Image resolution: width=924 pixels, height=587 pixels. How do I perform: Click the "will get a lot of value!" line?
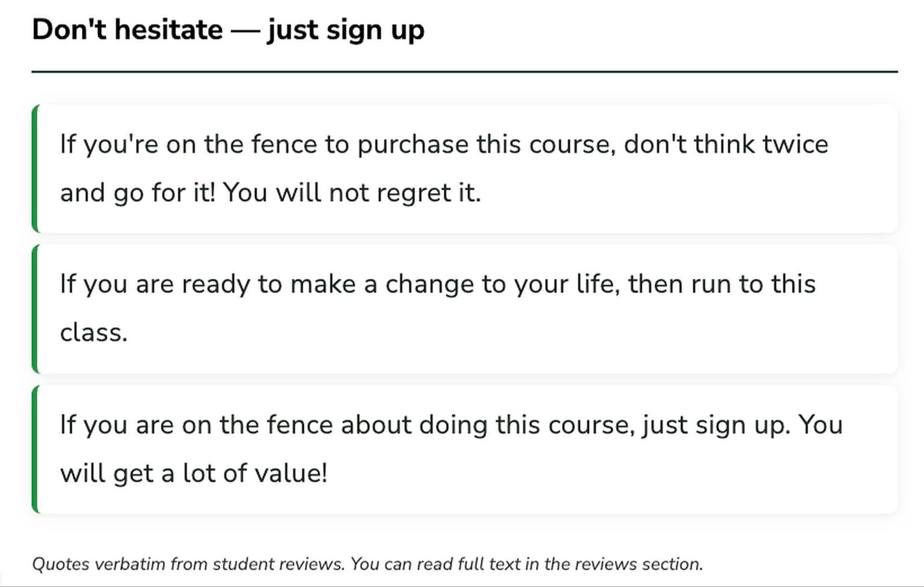194,473
